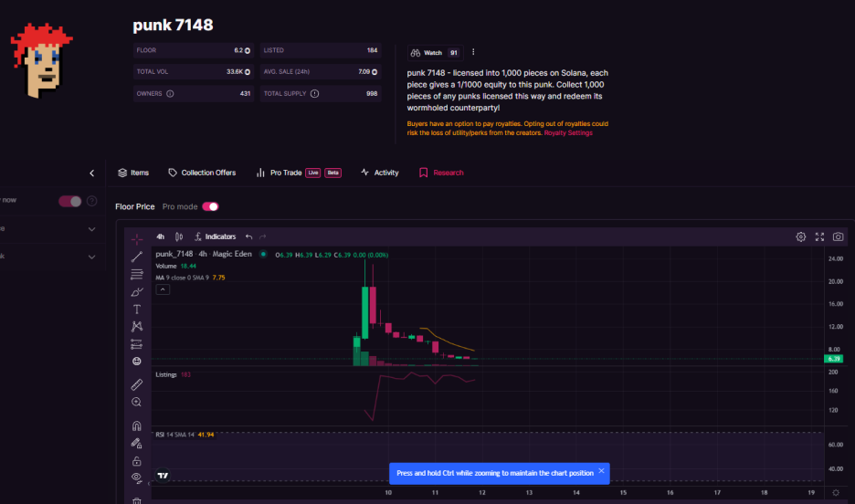Open chart settings gear icon
855x504 pixels.
(x=800, y=236)
